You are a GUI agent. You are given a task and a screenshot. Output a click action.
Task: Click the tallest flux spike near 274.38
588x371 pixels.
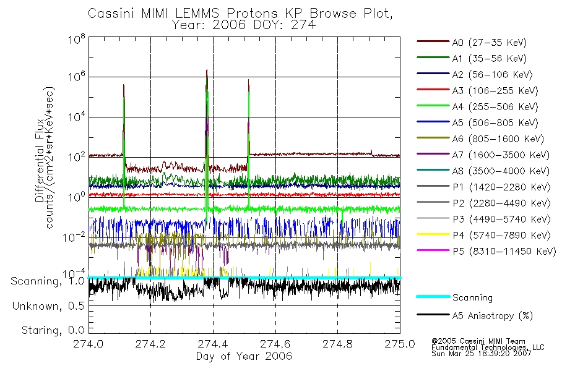pyautogui.click(x=207, y=75)
